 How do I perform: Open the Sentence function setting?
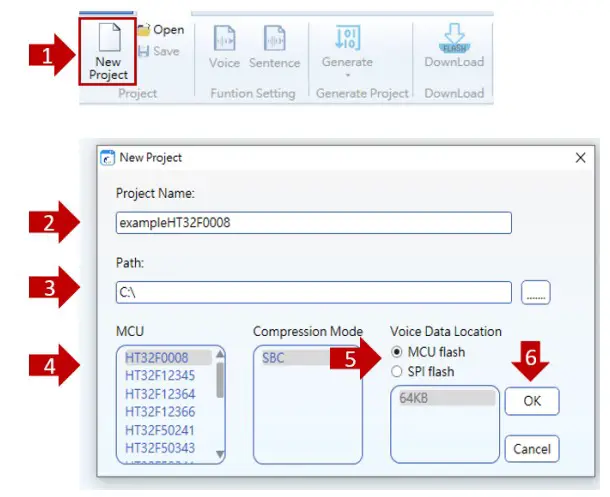click(275, 46)
